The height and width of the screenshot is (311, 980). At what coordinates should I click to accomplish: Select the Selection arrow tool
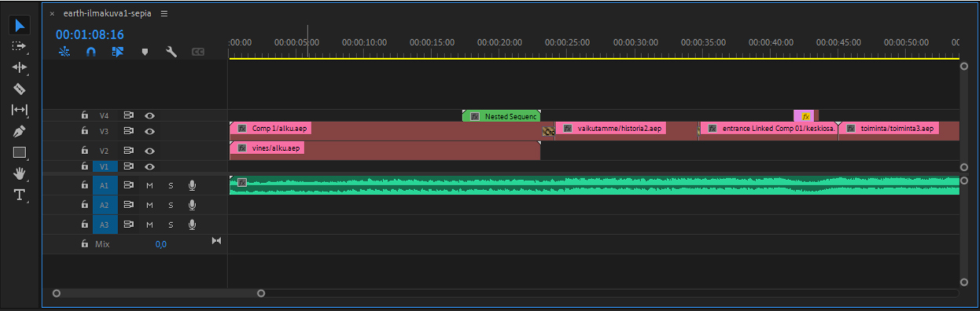20,25
